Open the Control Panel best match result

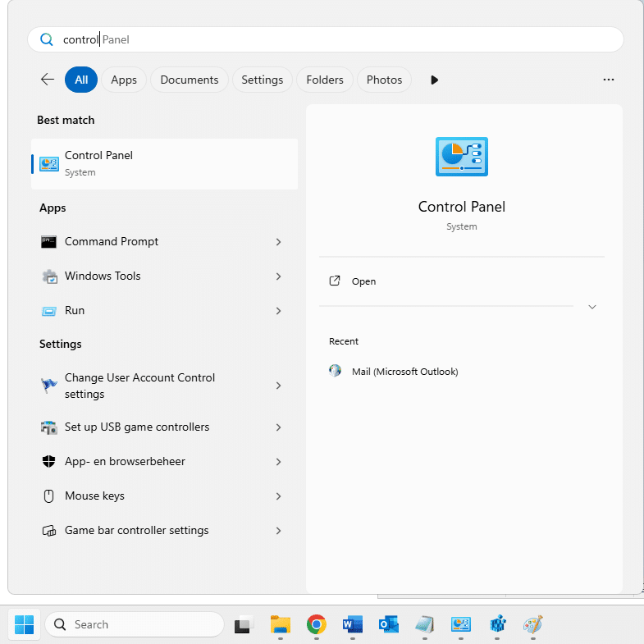tap(164, 164)
